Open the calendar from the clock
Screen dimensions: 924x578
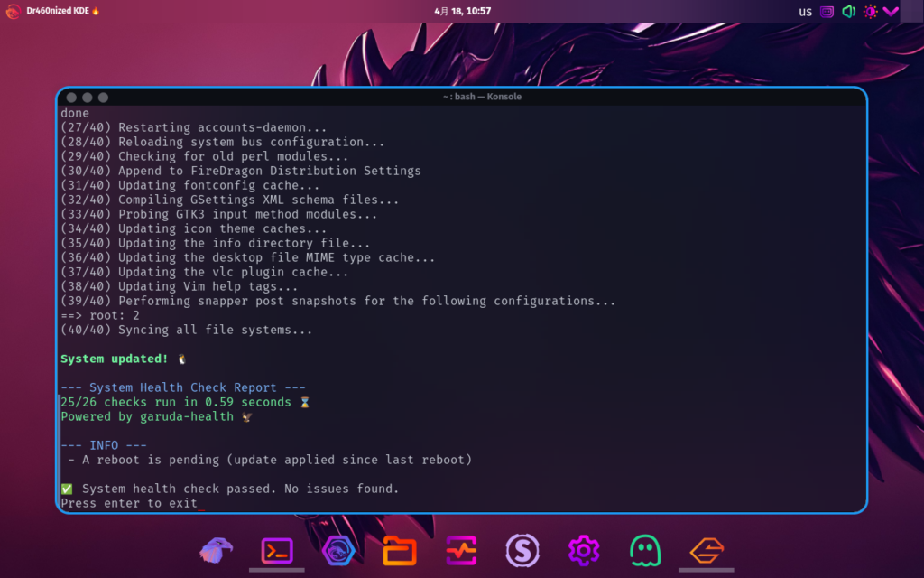tap(462, 11)
